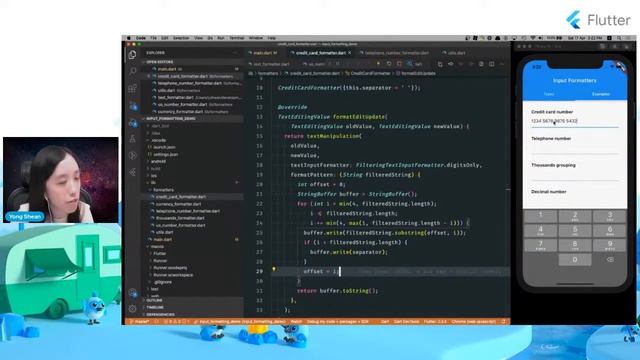Image resolution: width=640 pixels, height=360 pixels.
Task: Open the Search view in activity bar
Action: (x=132, y=71)
